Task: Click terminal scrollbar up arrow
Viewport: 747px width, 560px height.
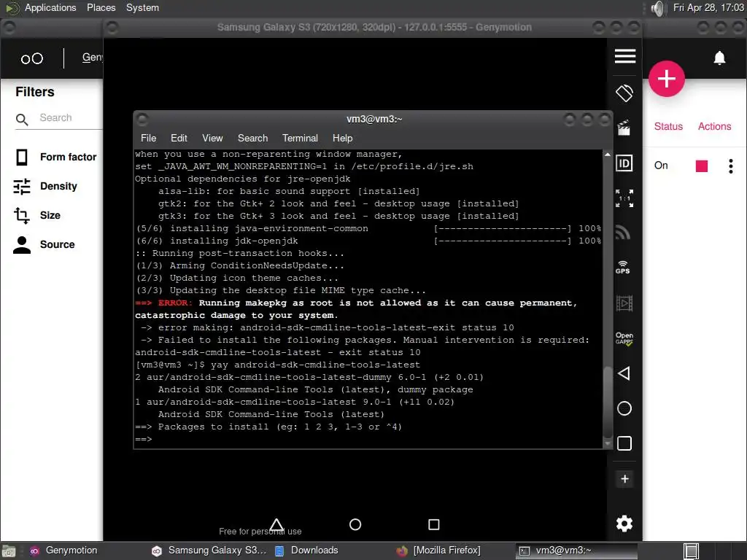Action: coord(608,155)
